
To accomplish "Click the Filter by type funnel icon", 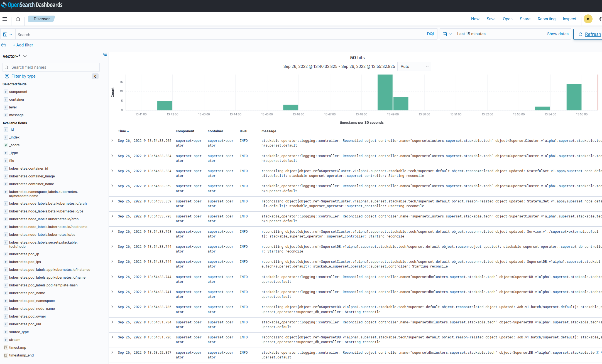I will (x=6, y=76).
